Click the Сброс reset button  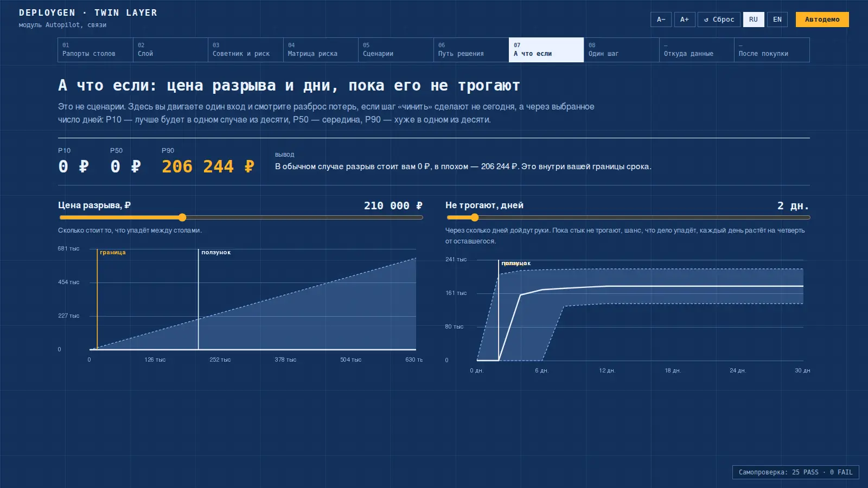(x=719, y=20)
